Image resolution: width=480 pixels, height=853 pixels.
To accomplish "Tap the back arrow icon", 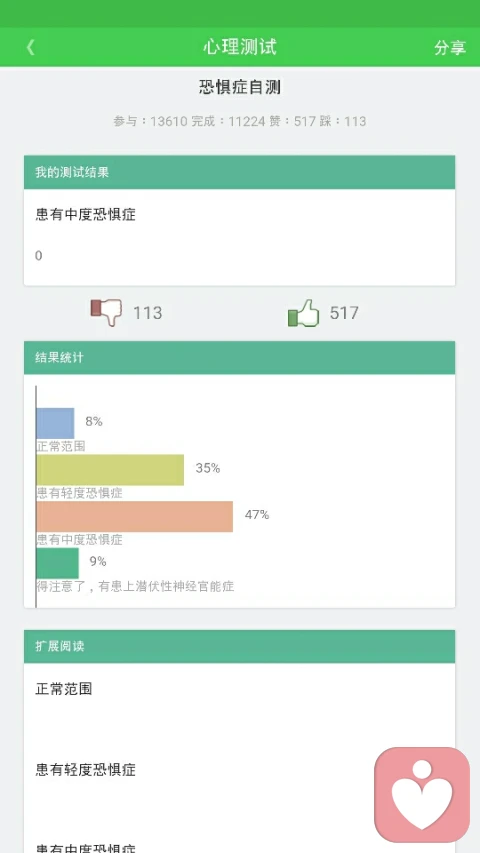I will [x=30, y=47].
